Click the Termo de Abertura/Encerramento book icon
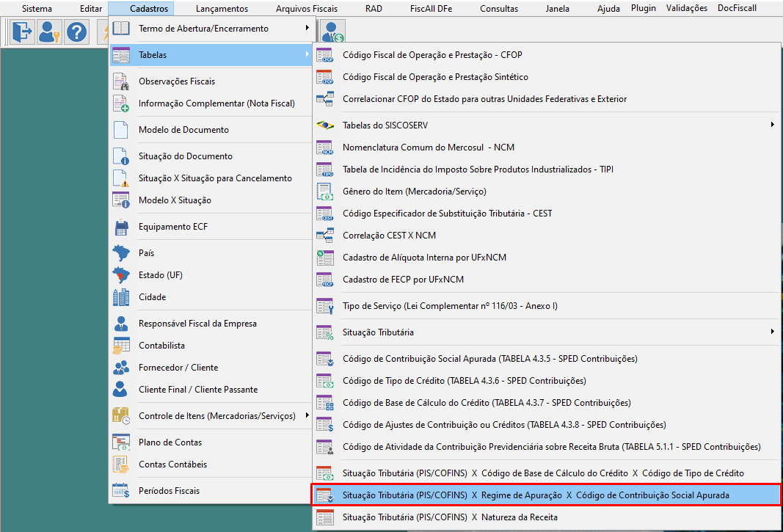 click(x=121, y=29)
